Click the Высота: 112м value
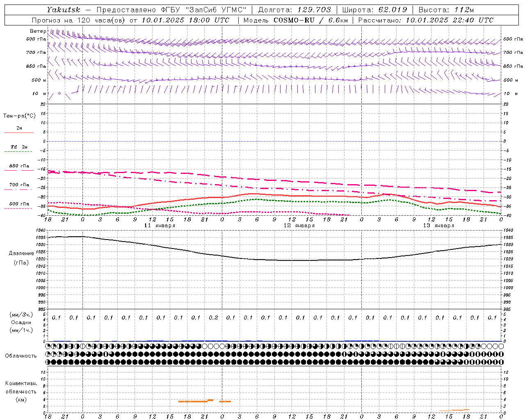This screenshot has height=420, width=525. point(446,9)
